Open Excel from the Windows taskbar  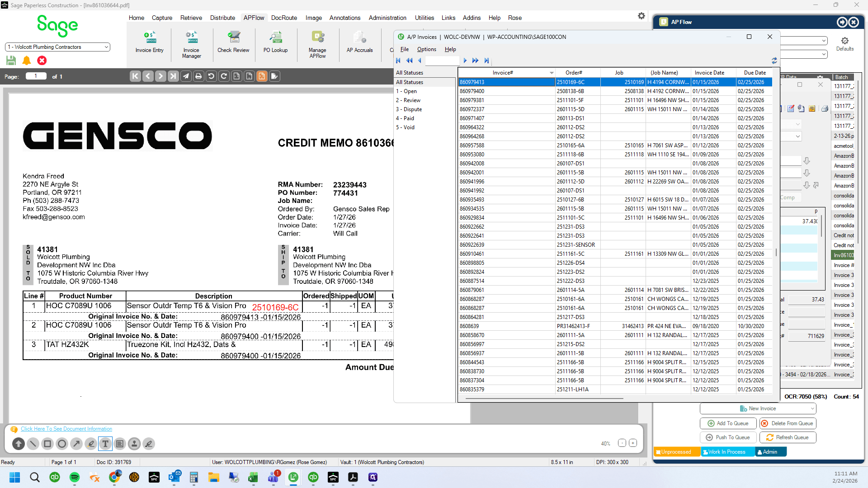tap(253, 477)
